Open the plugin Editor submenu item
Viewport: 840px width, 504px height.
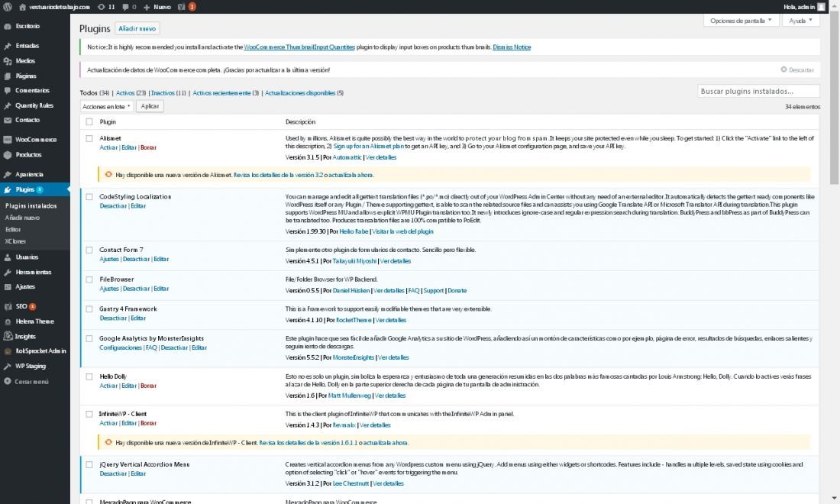[x=13, y=229]
